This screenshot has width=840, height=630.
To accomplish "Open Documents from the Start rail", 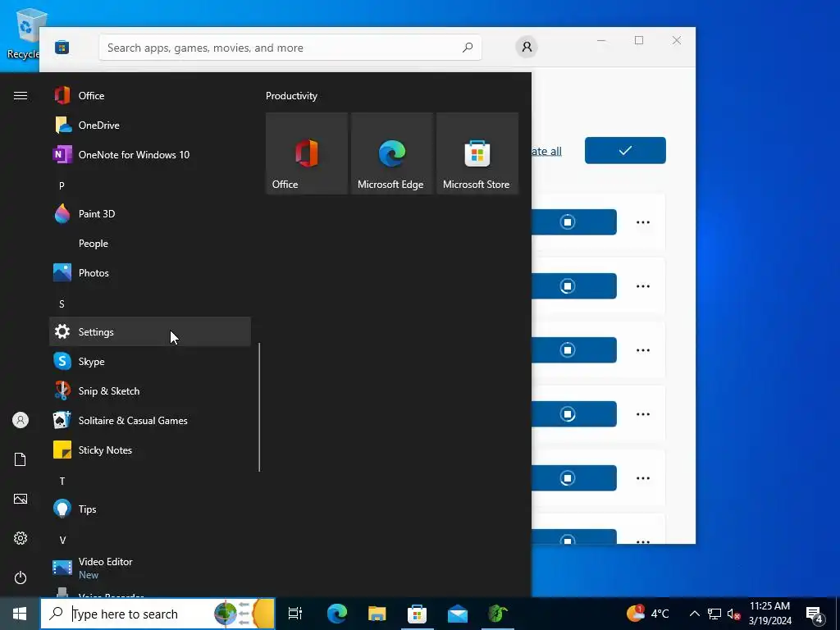I will [21, 459].
